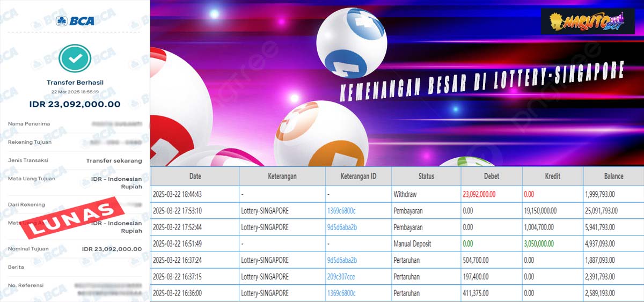Click the NarutoBet logo
This screenshot has height=302, width=644.
[x=588, y=21]
